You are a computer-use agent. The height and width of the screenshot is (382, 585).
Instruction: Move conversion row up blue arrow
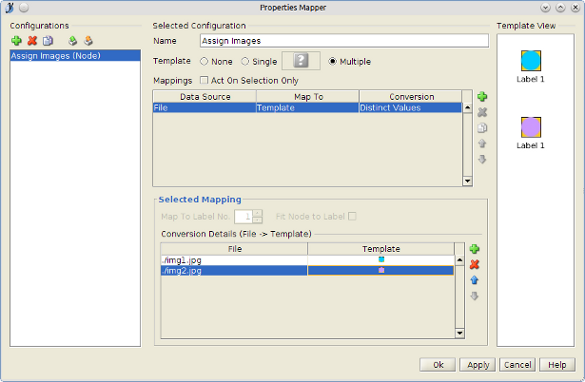click(x=474, y=280)
